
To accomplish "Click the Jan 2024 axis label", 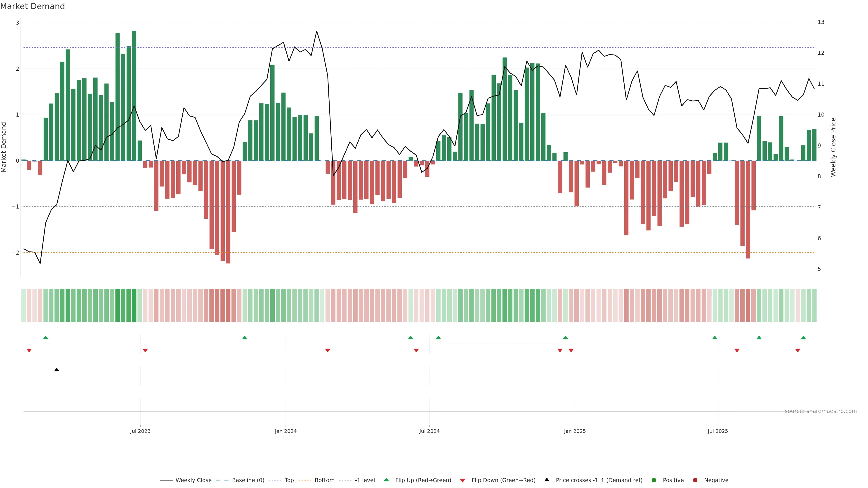I will pyautogui.click(x=285, y=431).
